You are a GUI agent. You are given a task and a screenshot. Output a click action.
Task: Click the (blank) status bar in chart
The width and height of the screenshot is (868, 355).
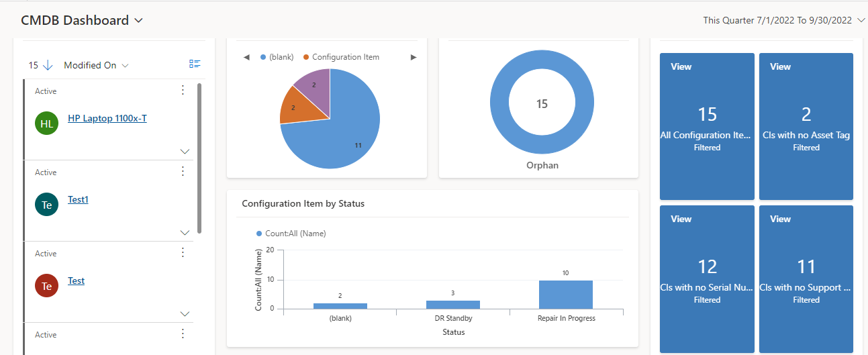tap(340, 306)
